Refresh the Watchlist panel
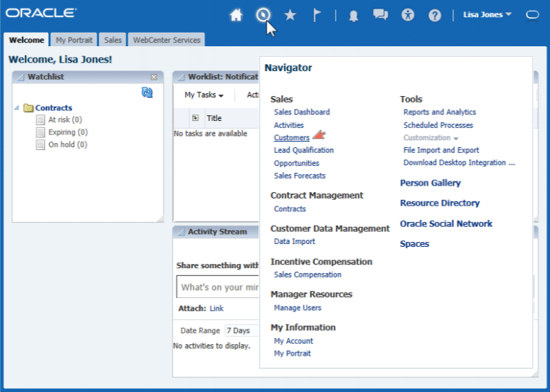The width and height of the screenshot is (550, 392). 147,92
